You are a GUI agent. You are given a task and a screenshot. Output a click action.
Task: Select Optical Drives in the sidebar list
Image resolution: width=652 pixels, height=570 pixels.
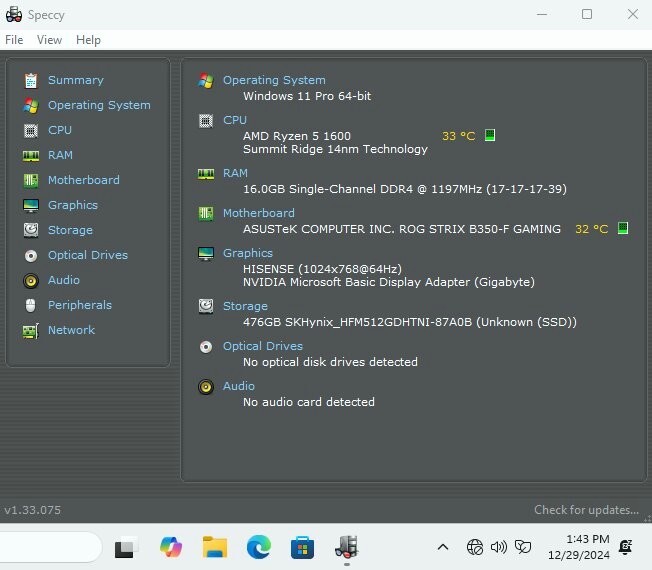point(88,255)
